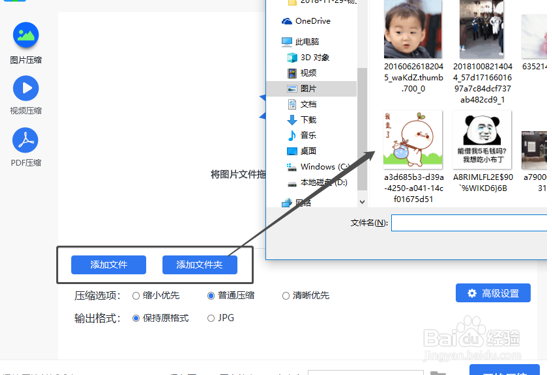This screenshot has width=552, height=375.
Task: Click the 添加文件夹 button
Action: click(x=200, y=265)
